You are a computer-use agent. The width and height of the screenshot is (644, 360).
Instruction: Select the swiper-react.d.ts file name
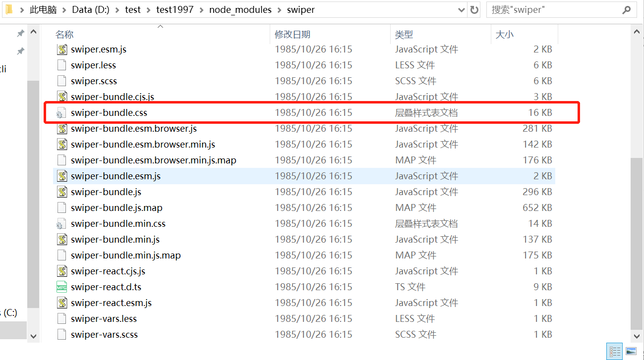click(106, 287)
